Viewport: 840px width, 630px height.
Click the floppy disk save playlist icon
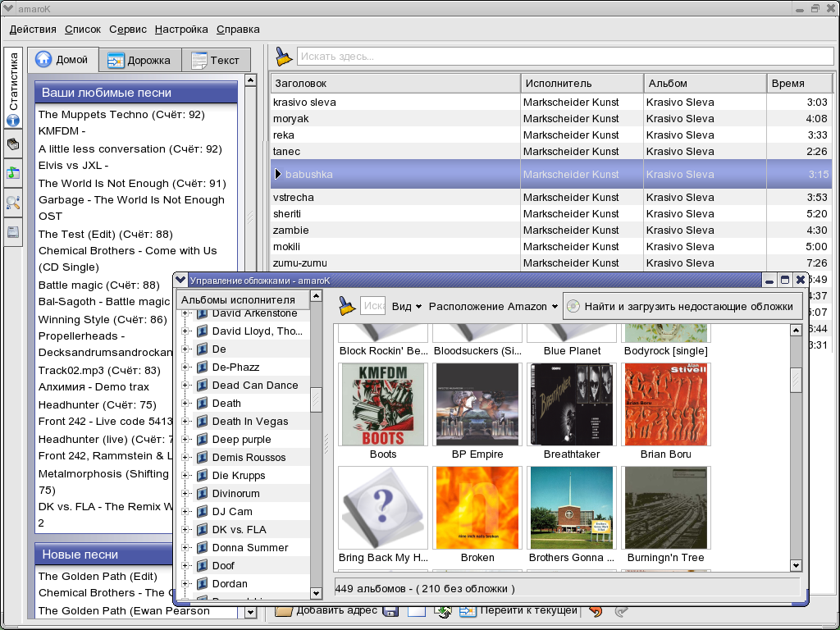[x=390, y=610]
